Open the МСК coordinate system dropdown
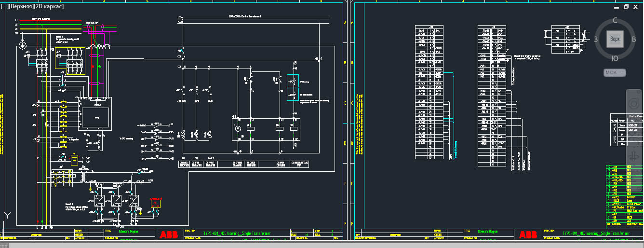This screenshot has height=248, width=644. [x=615, y=72]
